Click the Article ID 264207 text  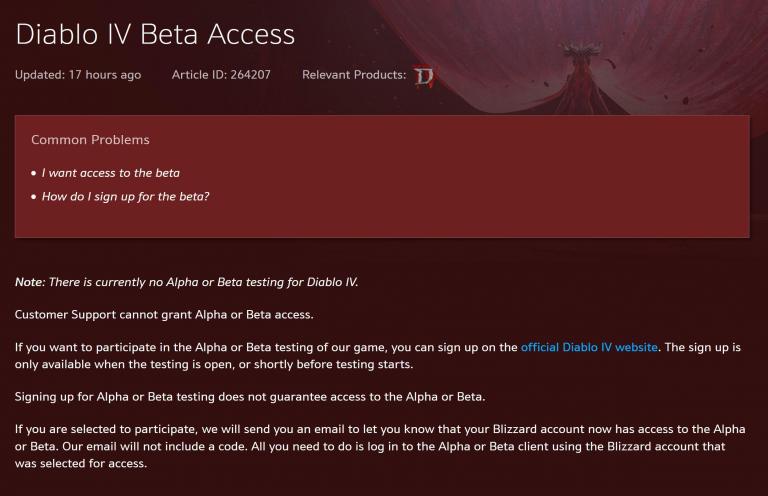pyautogui.click(x=221, y=75)
